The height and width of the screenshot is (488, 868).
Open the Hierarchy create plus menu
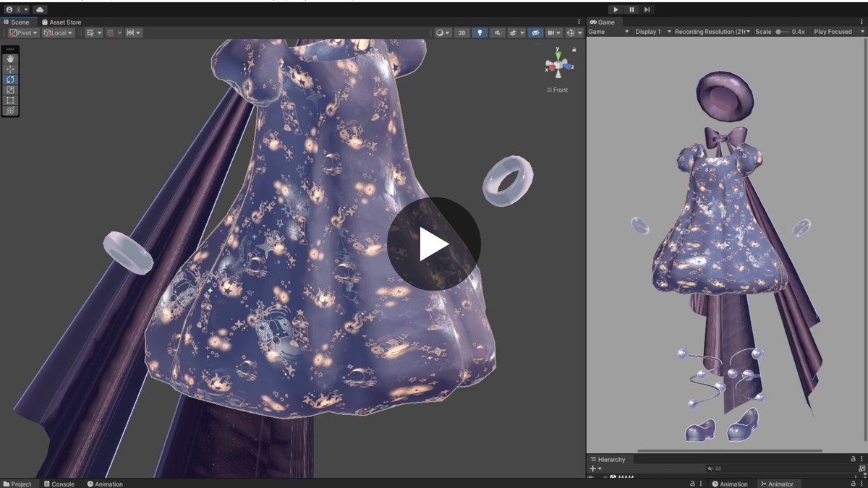[595, 468]
